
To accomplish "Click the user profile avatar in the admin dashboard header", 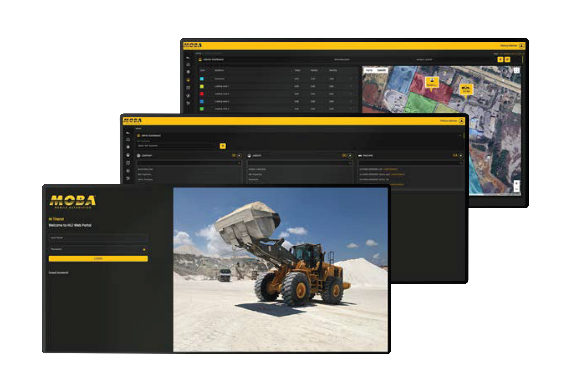I will click(461, 121).
